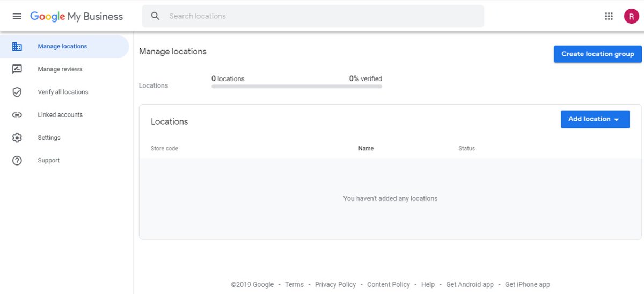Click the Verify all locations shield icon
Viewport: 644px width, 294px height.
17,92
